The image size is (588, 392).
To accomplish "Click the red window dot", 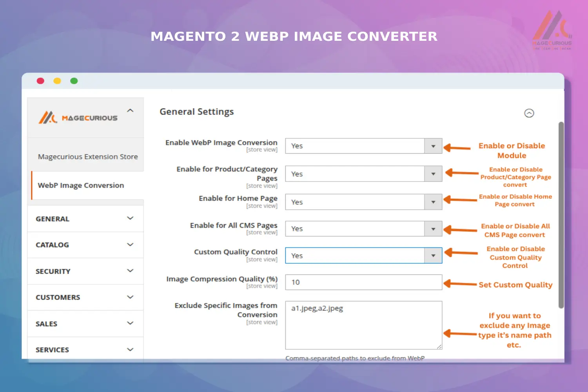I will coord(40,81).
